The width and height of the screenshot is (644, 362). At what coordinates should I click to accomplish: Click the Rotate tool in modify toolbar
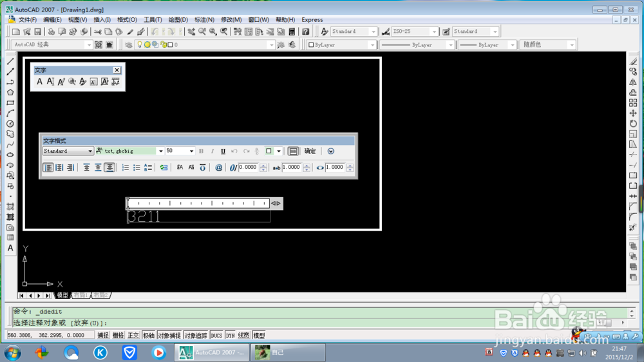coord(633,123)
